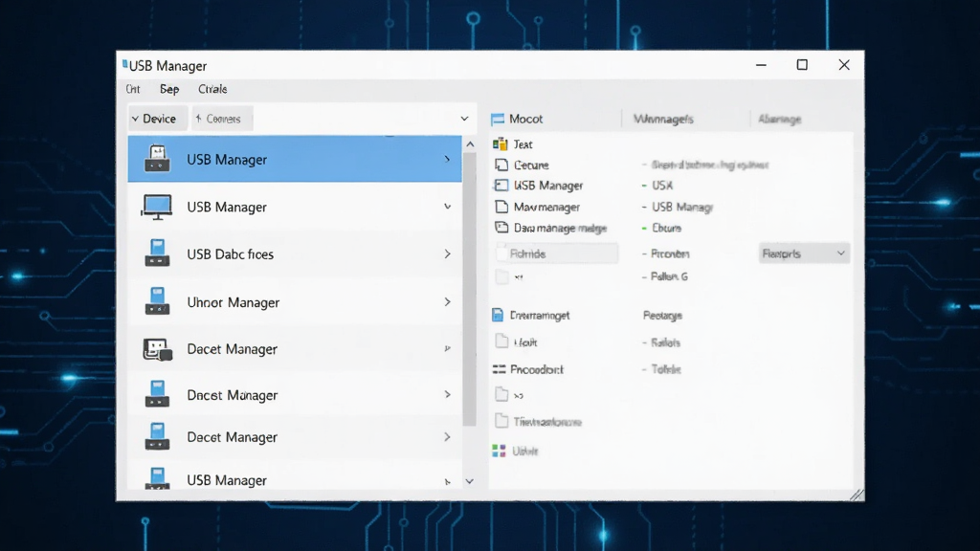Select the 'Tolide' value text
This screenshot has width=980, height=551.
click(666, 369)
